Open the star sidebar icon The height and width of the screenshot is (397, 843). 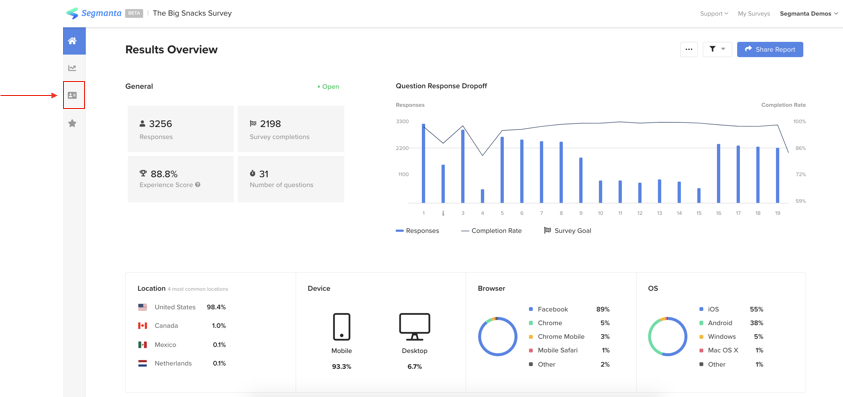coord(72,124)
